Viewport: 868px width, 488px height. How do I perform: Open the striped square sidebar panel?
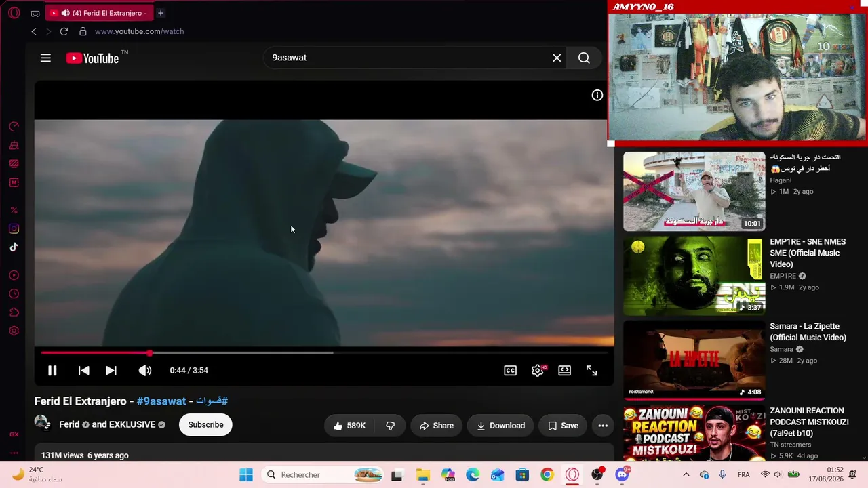click(14, 163)
